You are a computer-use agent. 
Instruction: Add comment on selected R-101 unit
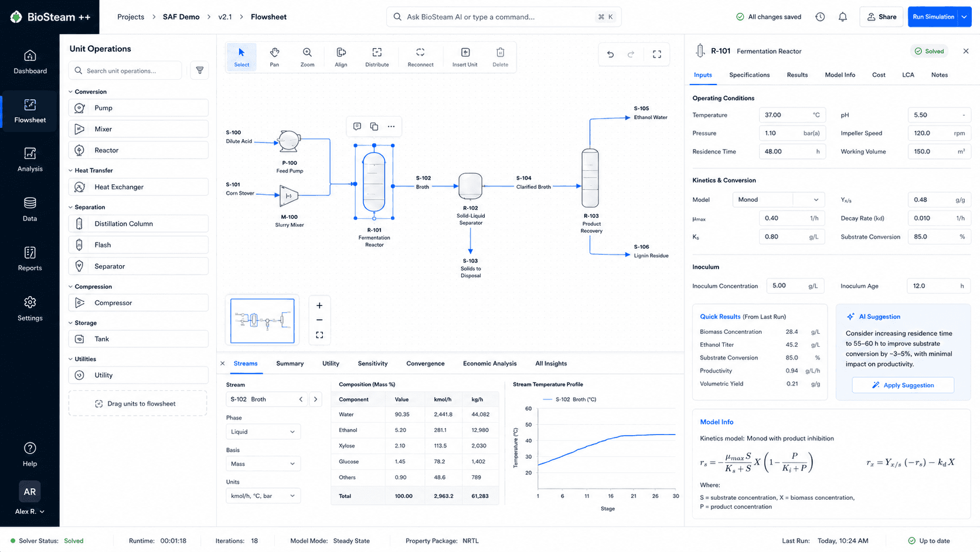click(357, 126)
